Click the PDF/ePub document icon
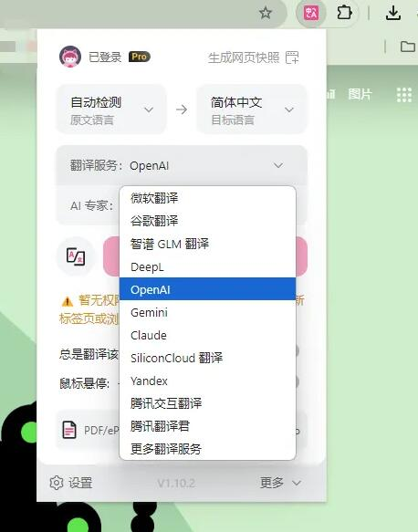The height and width of the screenshot is (532, 418). tap(69, 430)
